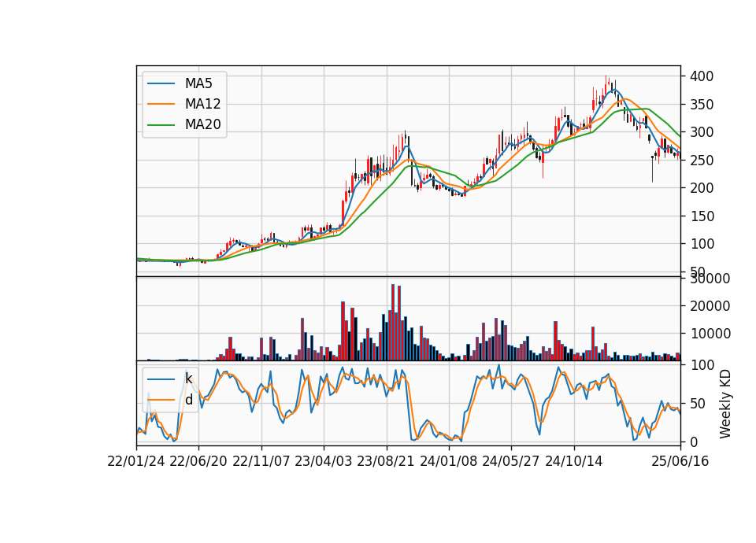Click the 22/11/07 date tick label
The width and height of the screenshot is (756, 543).
pyautogui.click(x=261, y=462)
